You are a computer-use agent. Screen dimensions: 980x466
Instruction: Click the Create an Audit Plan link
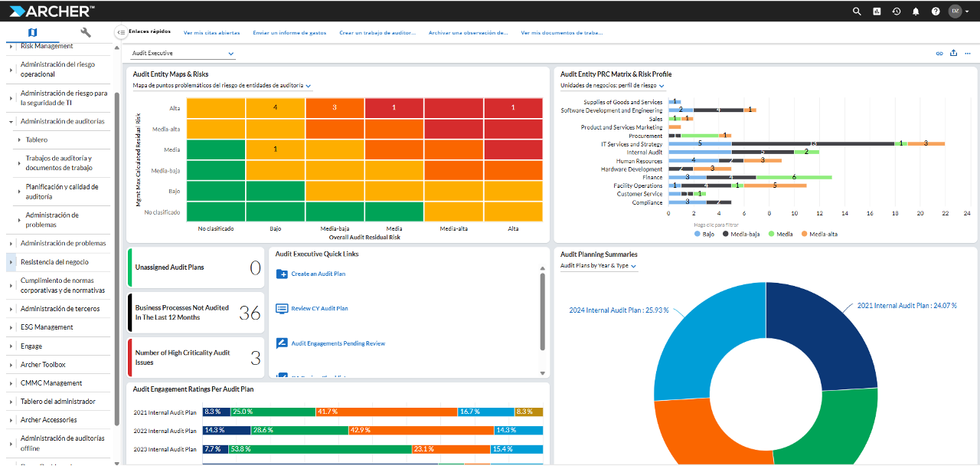[x=318, y=274]
